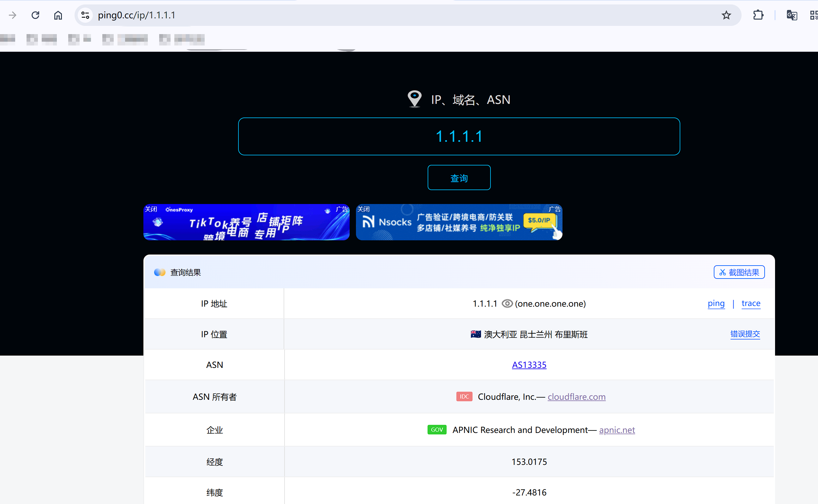The width and height of the screenshot is (818, 504).
Task: Click inside the IP input field showing 1.1.1.1
Action: 459,136
